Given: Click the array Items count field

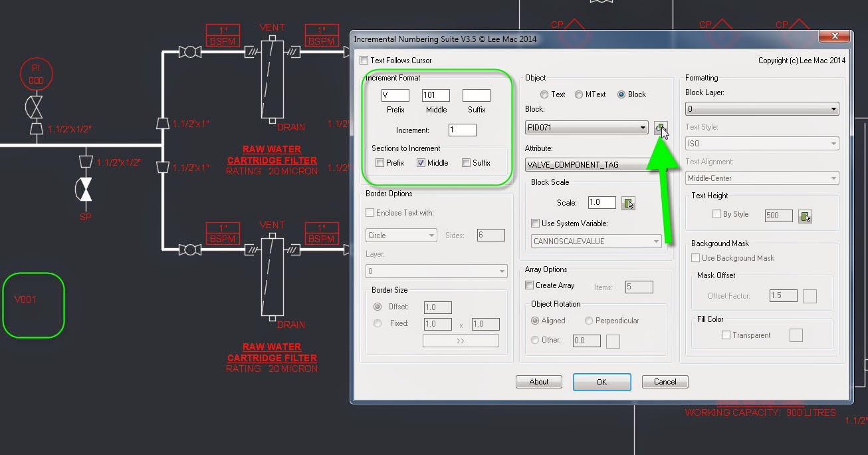Looking at the screenshot, I should pos(639,287).
